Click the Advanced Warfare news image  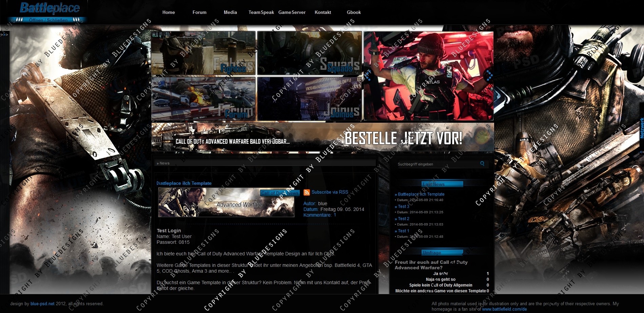pyautogui.click(x=226, y=202)
